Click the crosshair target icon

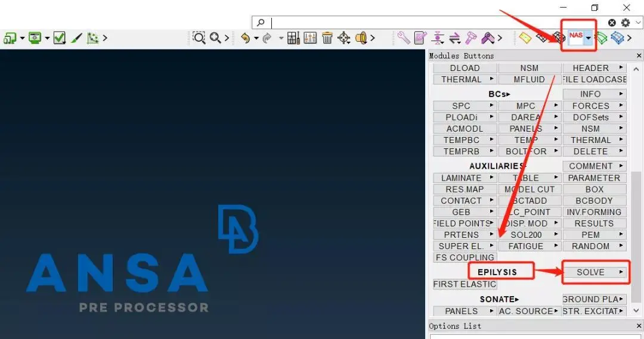(x=344, y=38)
